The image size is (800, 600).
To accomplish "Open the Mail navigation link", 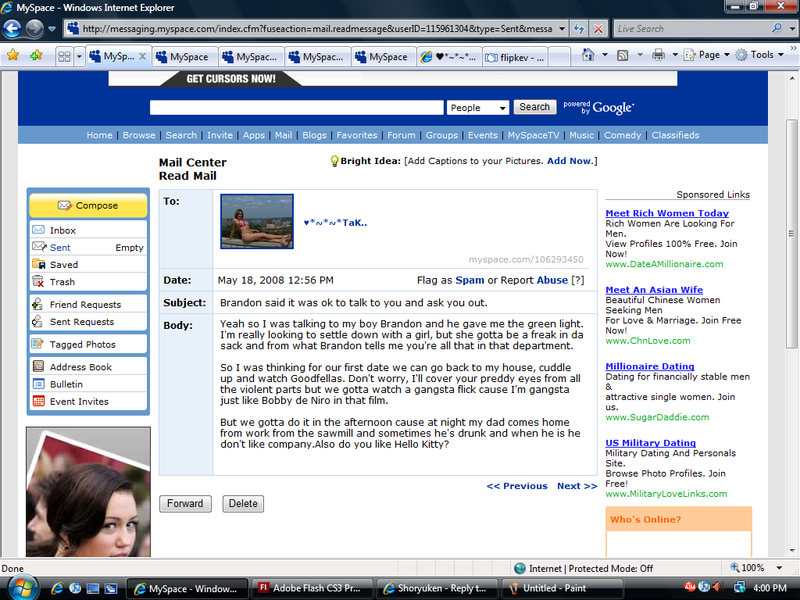I will pyautogui.click(x=284, y=135).
